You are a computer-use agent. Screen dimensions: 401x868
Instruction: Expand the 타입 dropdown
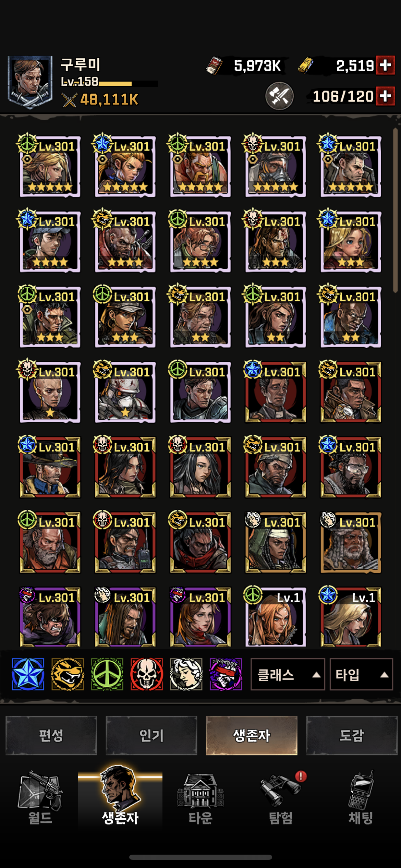[x=361, y=674]
